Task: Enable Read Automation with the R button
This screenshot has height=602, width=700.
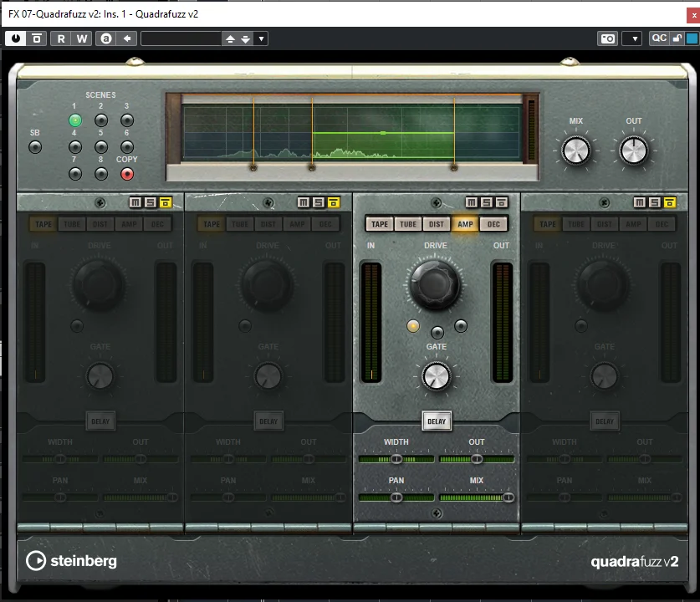Action: [x=61, y=38]
